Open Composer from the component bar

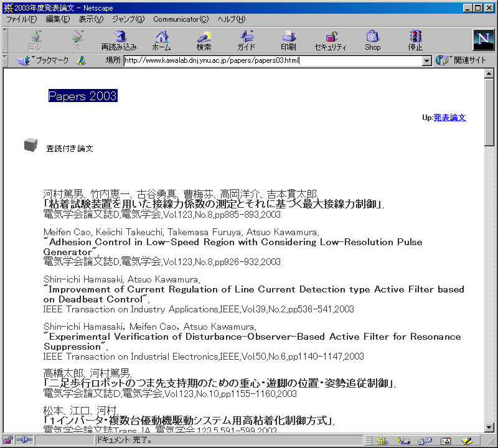tap(467, 441)
